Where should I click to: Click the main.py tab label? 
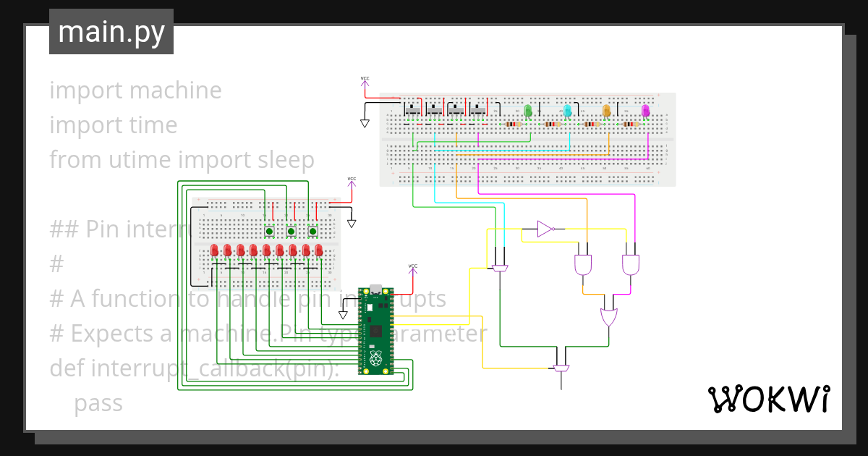point(110,32)
